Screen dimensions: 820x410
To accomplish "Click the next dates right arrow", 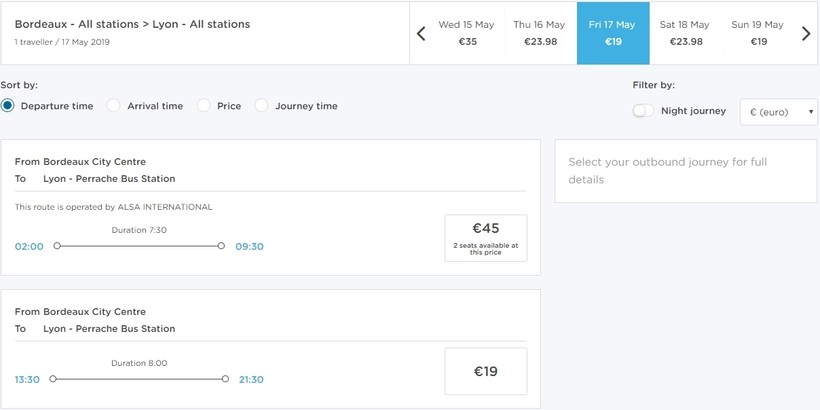I will (806, 34).
